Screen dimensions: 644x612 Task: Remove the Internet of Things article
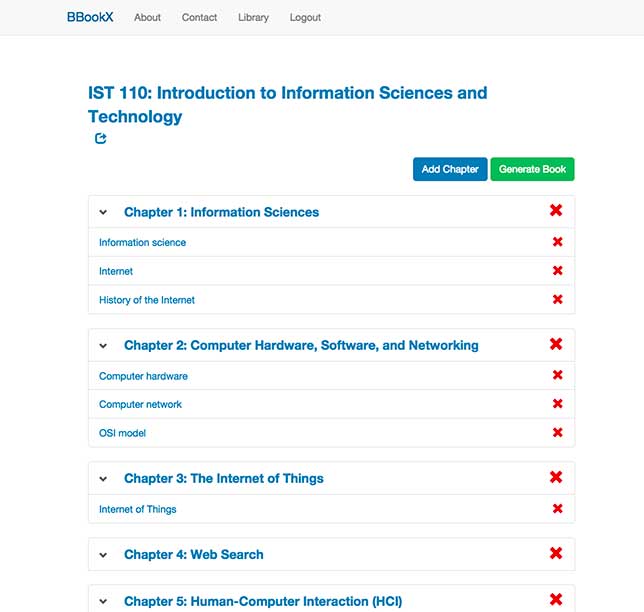[x=557, y=509]
